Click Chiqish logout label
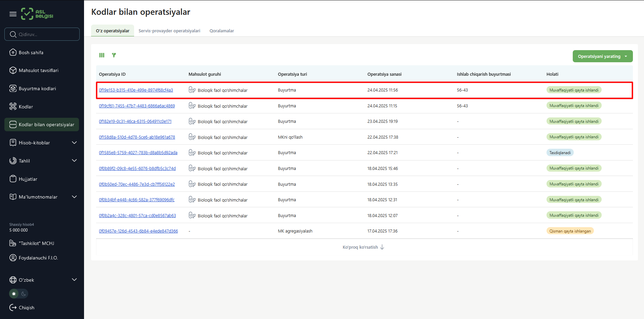The width and height of the screenshot is (644, 319). tap(27, 308)
